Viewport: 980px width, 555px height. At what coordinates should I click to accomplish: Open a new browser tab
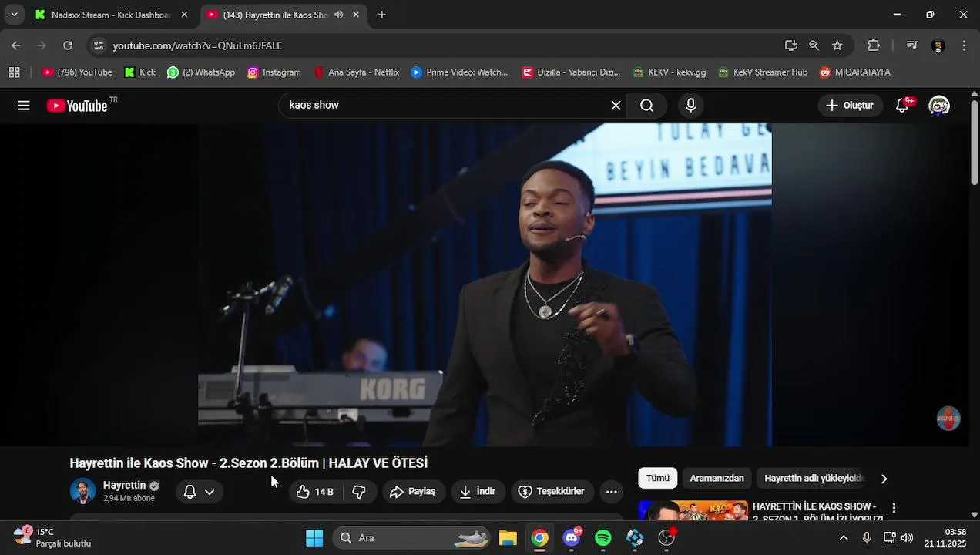381,15
